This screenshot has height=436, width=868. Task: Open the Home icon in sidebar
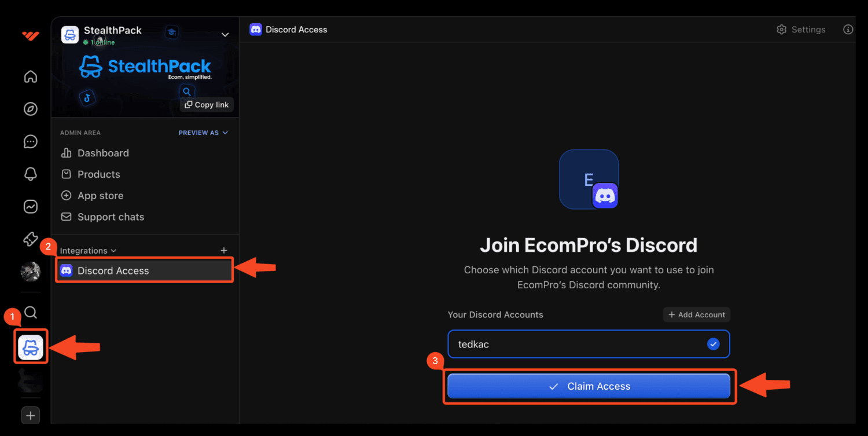tap(31, 76)
